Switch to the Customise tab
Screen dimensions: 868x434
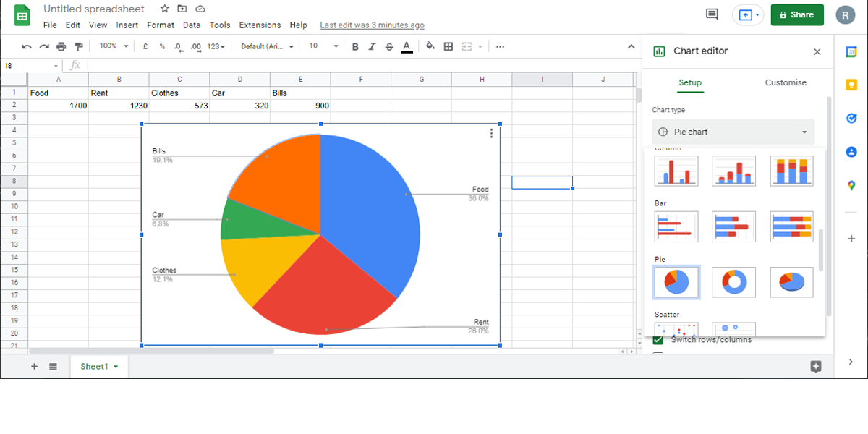click(786, 82)
